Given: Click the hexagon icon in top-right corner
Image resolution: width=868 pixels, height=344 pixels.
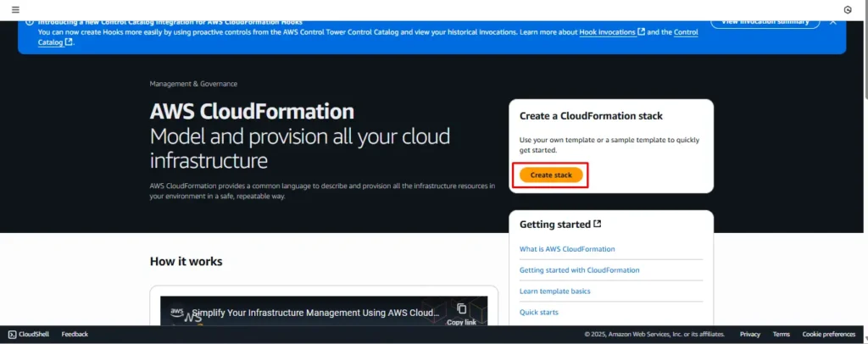Looking at the screenshot, I should 848,9.
